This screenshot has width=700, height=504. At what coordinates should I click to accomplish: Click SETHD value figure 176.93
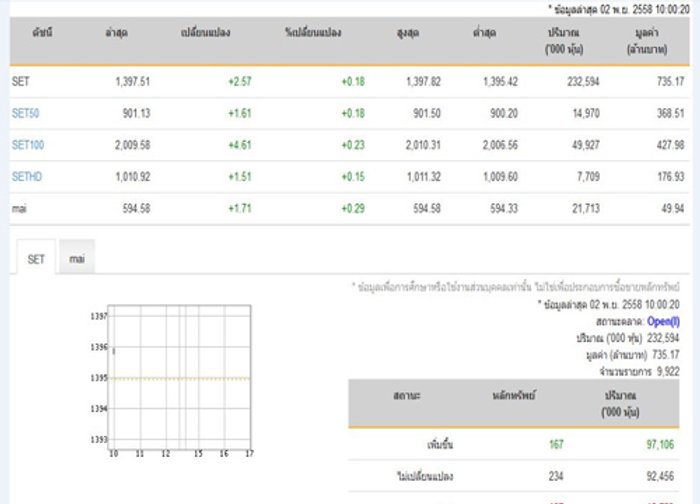point(671,177)
